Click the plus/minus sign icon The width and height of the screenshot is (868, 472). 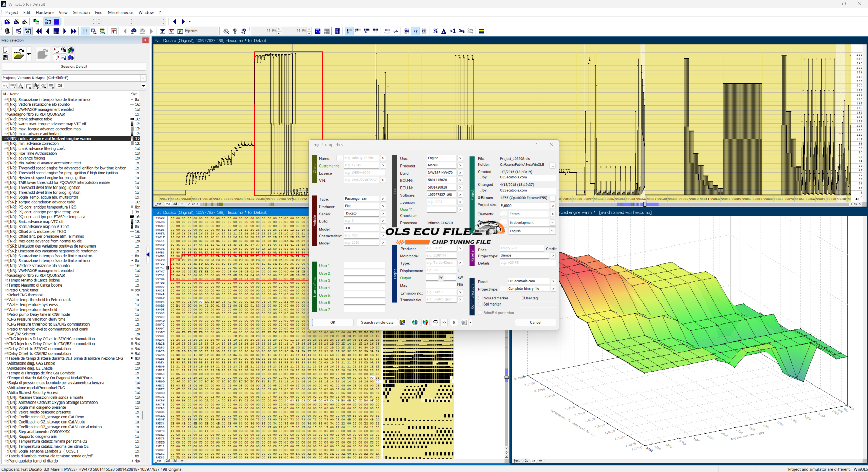pos(395,31)
